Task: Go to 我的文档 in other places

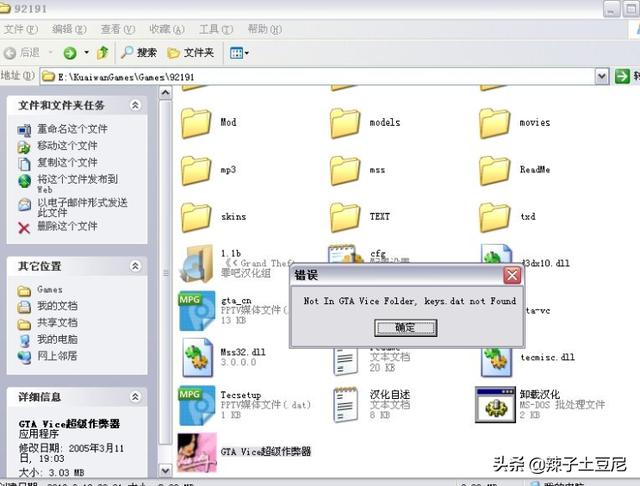Action: tap(57, 306)
